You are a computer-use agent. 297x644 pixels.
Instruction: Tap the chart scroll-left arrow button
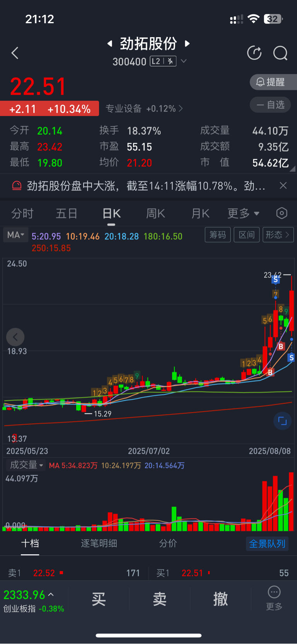pos(15,337)
